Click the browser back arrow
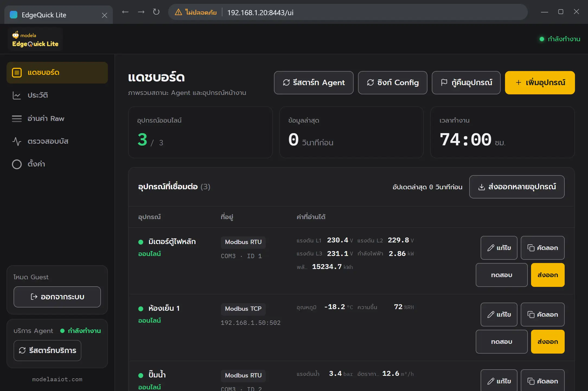This screenshot has height=391, width=588. point(125,12)
